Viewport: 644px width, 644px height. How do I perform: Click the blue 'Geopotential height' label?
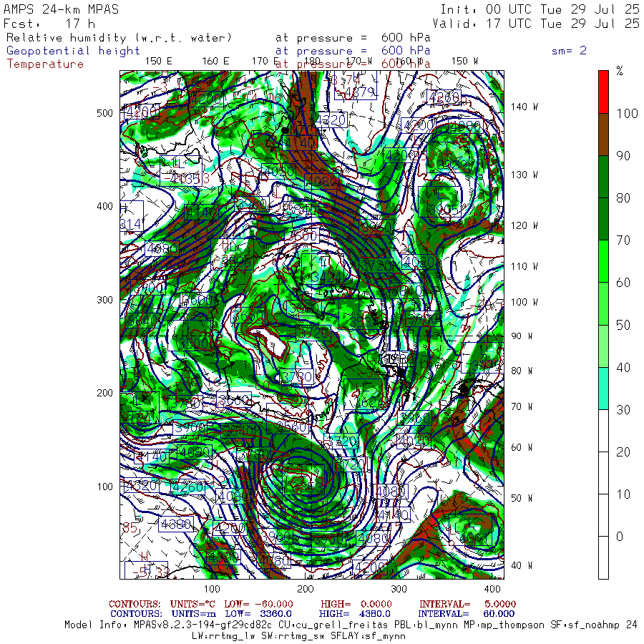point(73,51)
